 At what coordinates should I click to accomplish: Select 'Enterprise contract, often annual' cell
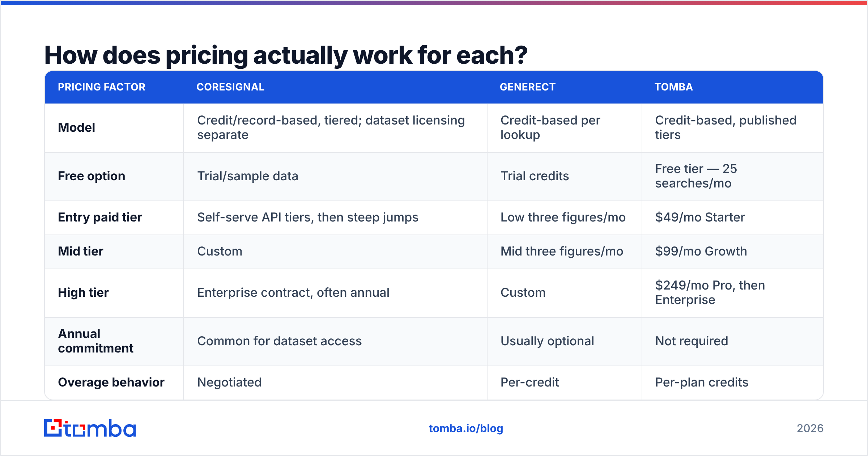[x=293, y=292]
